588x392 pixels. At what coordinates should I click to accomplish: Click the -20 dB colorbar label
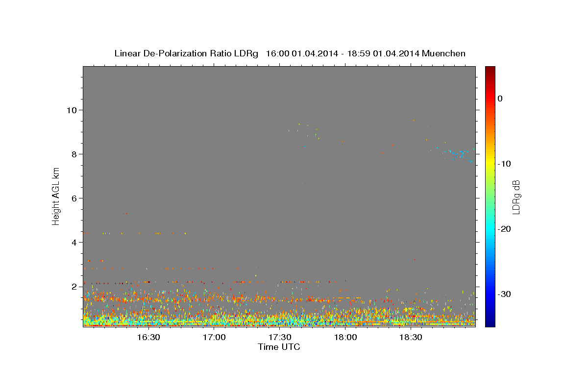click(x=505, y=229)
